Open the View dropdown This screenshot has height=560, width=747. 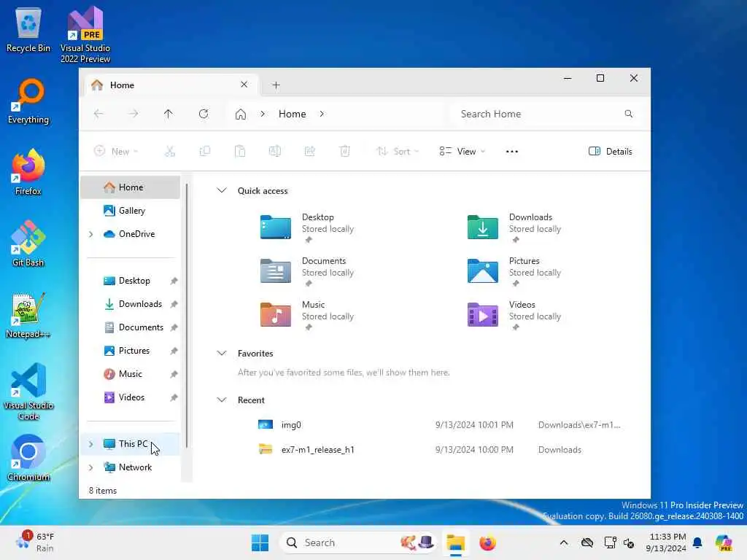[x=462, y=152]
